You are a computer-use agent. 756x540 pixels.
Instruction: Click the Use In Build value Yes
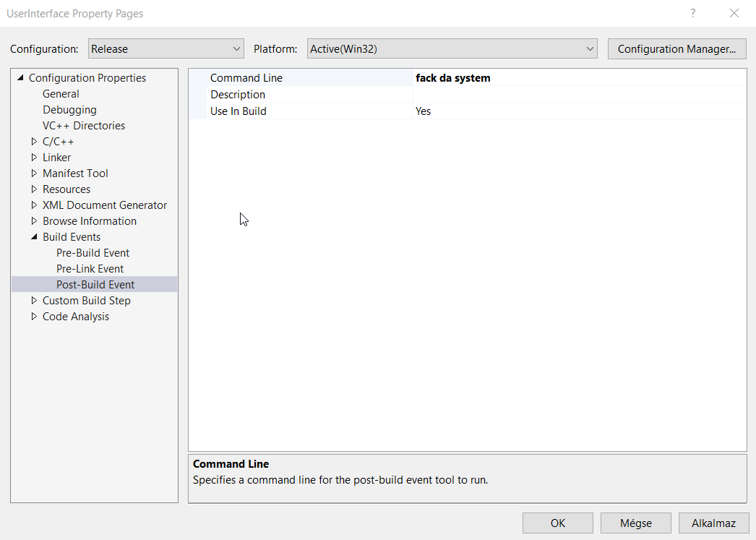click(x=578, y=111)
